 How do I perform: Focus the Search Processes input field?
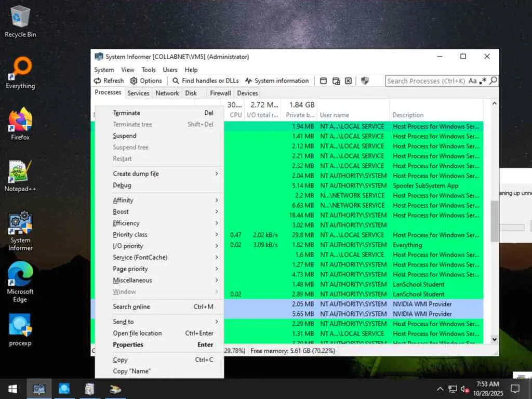coord(426,81)
